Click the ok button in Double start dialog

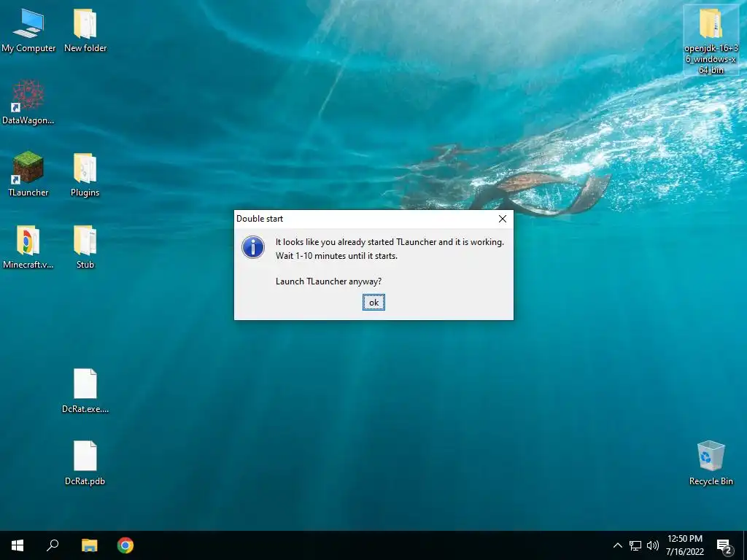click(x=373, y=303)
